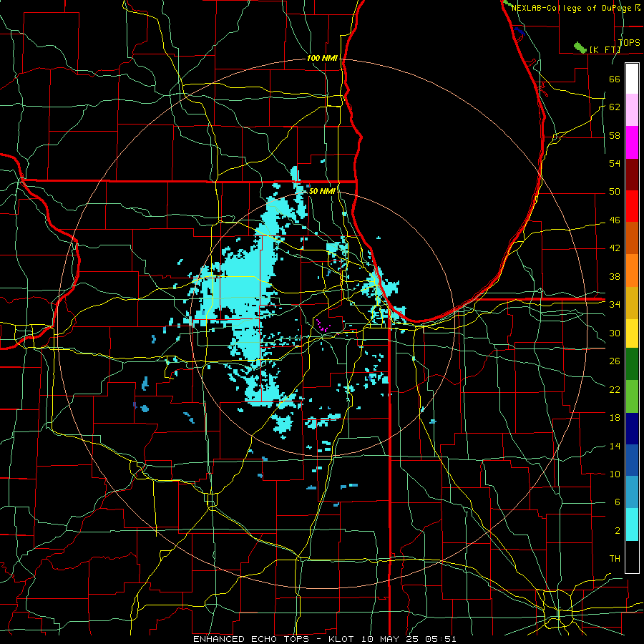The height and width of the screenshot is (644, 644).
Task: Click the green echo mark beside '(K FT)'
Action: point(580,48)
